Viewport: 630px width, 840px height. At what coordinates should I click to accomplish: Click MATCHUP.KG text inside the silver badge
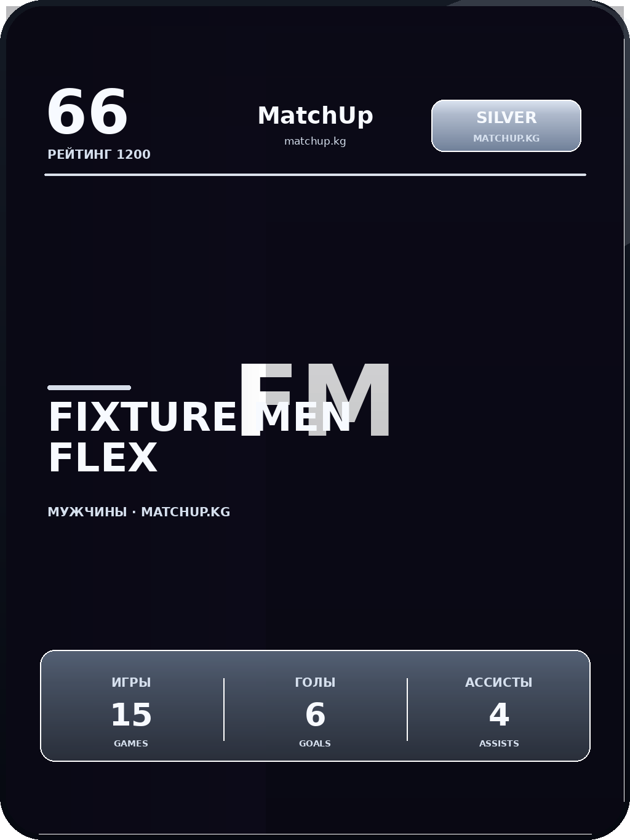click(506, 138)
